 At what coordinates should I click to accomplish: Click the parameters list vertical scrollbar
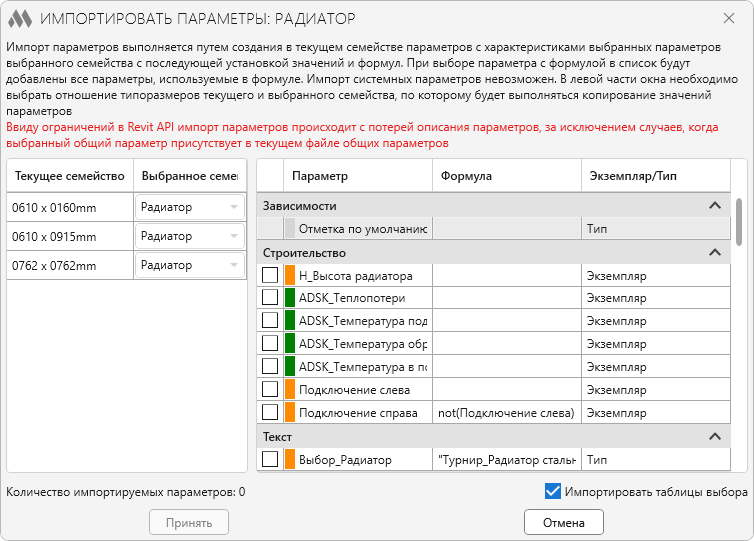739,222
